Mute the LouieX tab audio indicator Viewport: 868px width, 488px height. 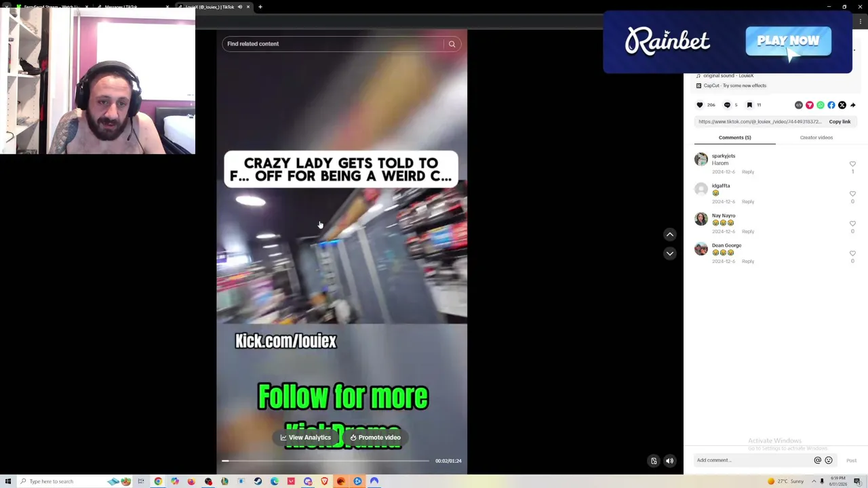[240, 7]
